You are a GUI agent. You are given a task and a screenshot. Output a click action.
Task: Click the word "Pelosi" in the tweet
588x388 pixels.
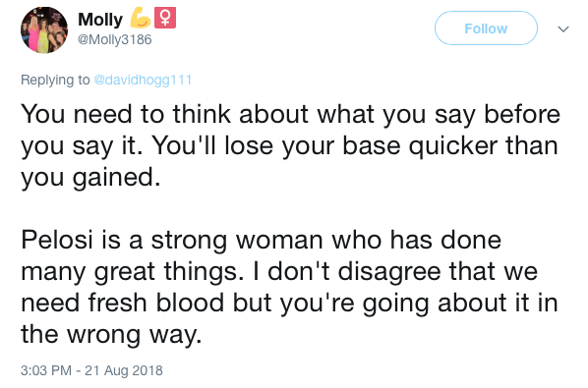pyautogui.click(x=57, y=240)
